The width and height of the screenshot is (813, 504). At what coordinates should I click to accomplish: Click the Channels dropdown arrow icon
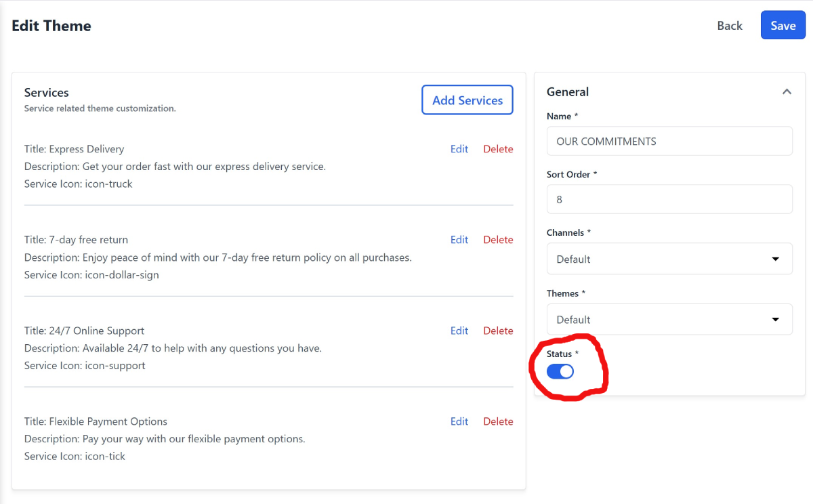click(776, 259)
